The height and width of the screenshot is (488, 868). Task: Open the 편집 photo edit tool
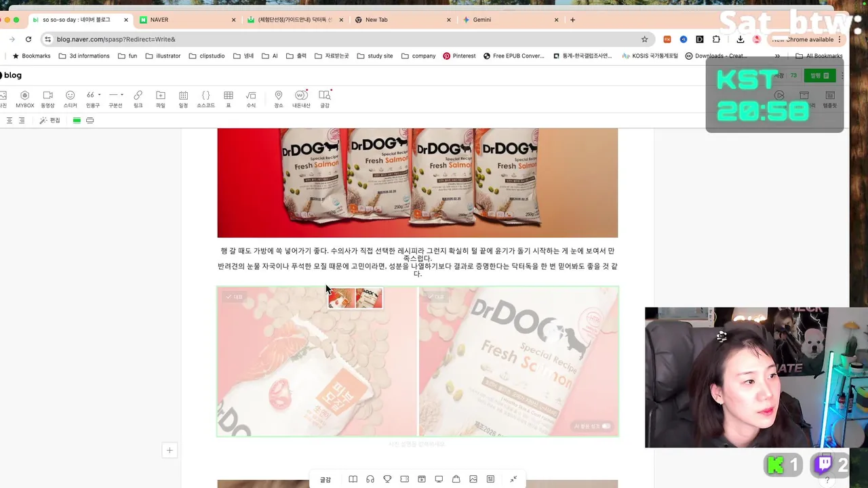pos(50,120)
